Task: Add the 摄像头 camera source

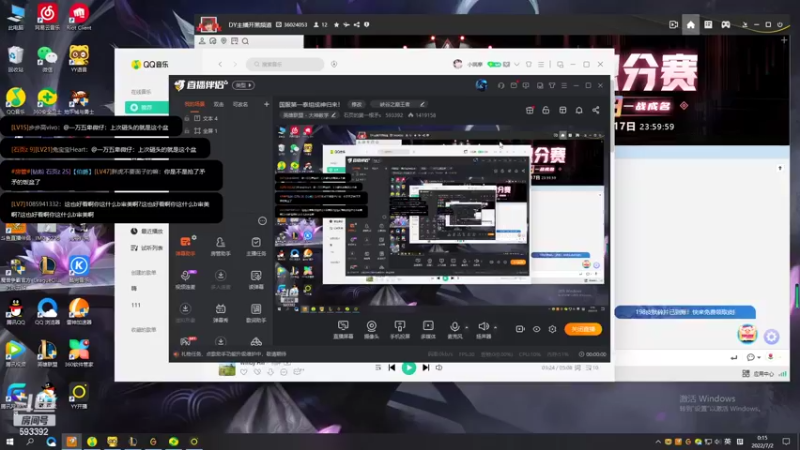Action: [371, 330]
